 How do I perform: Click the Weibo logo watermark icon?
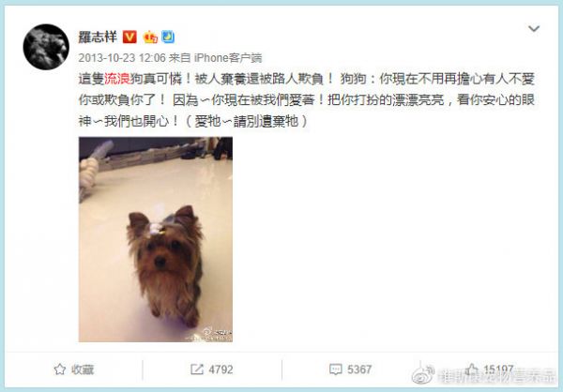[x=424, y=375]
